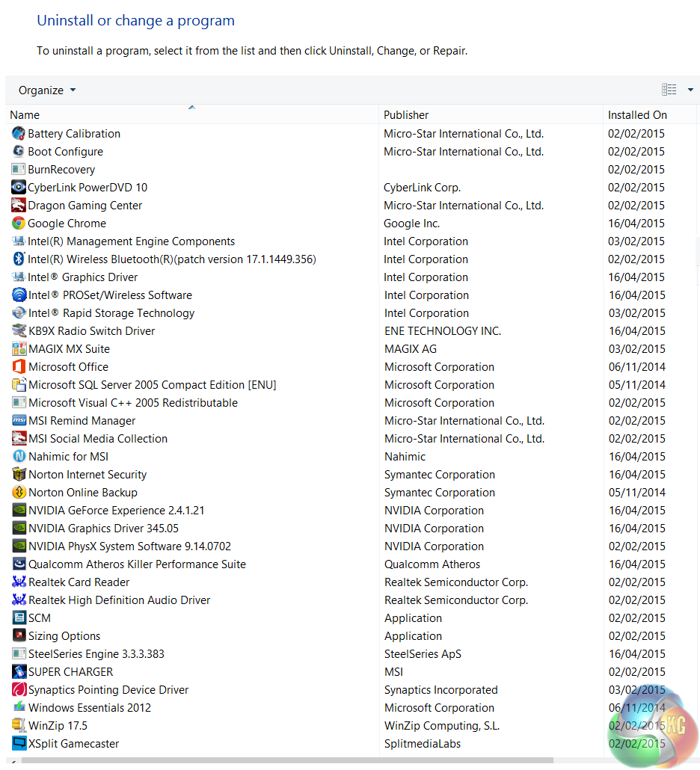
Task: Select the Boot Configure icon
Action: pos(19,151)
